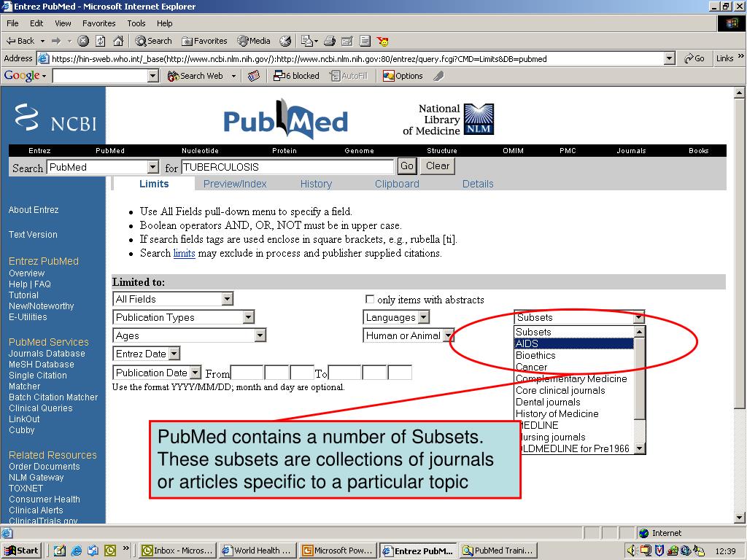The width and height of the screenshot is (747, 560).
Task: Click the National Library of Medicine NLM logo
Action: (479, 119)
